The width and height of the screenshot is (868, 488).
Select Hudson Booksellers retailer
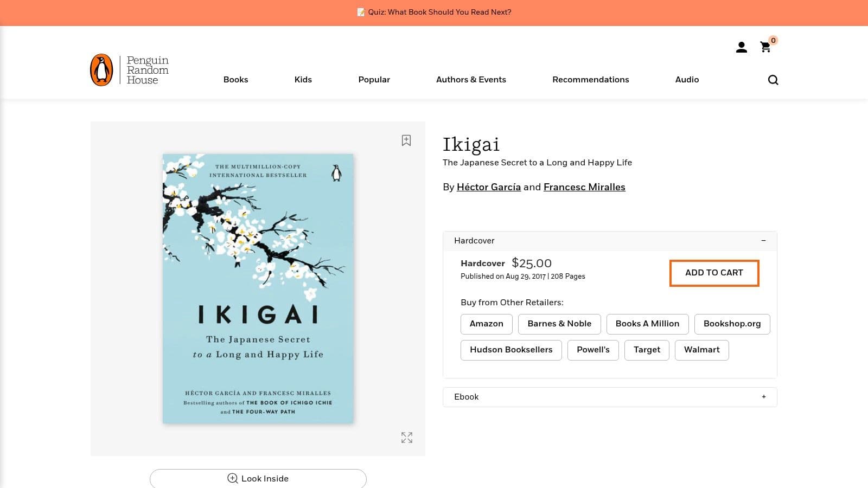point(511,350)
